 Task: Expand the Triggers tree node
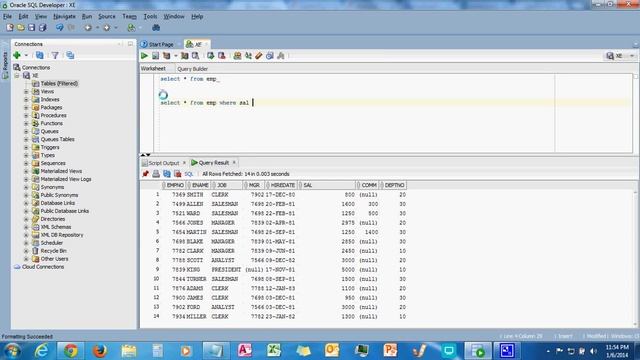[x=26, y=147]
